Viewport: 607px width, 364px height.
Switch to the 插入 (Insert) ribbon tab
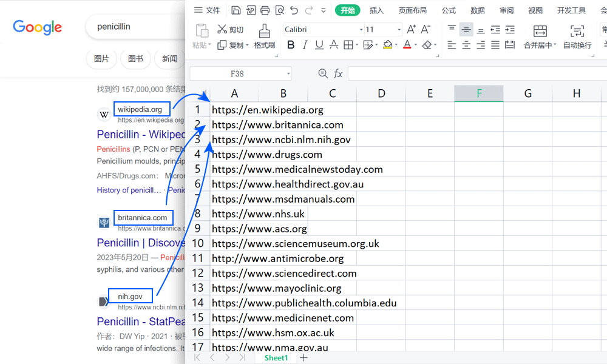(376, 10)
